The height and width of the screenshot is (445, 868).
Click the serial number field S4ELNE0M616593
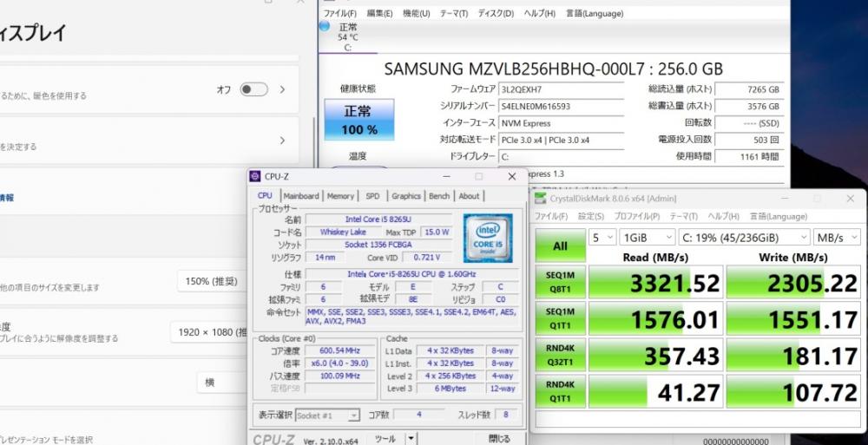coord(561,107)
